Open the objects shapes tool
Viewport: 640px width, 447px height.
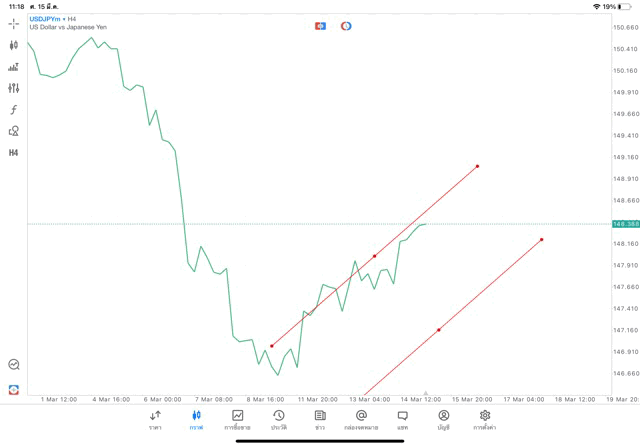14,131
